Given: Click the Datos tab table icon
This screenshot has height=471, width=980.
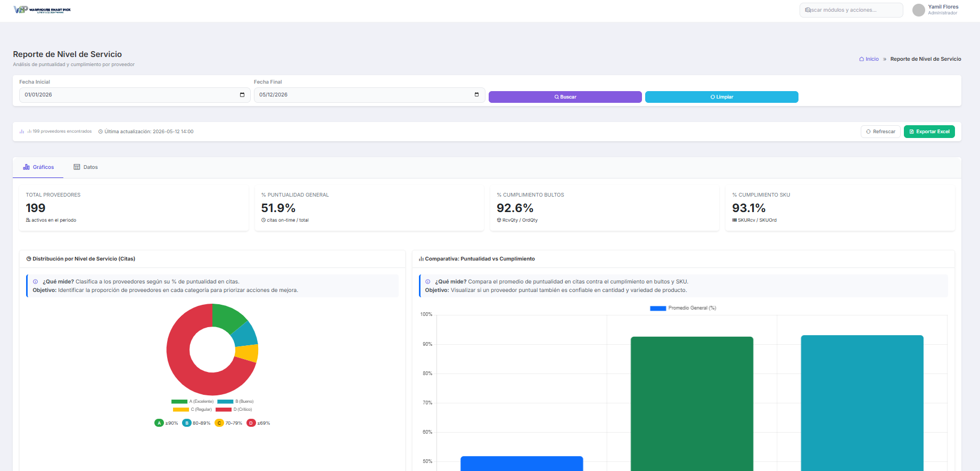Looking at the screenshot, I should pos(77,167).
